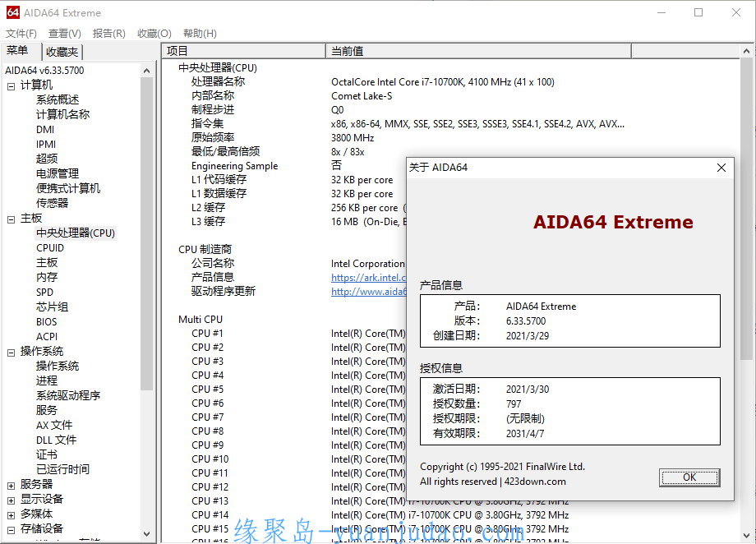Expand the 多媒体 tree node
The height and width of the screenshot is (544, 756).
tap(11, 515)
